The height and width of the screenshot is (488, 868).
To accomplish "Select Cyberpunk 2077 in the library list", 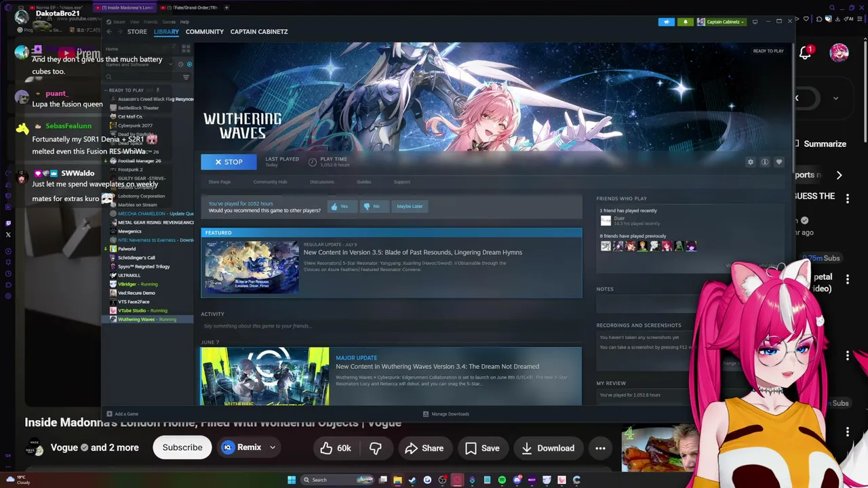I will 135,125.
